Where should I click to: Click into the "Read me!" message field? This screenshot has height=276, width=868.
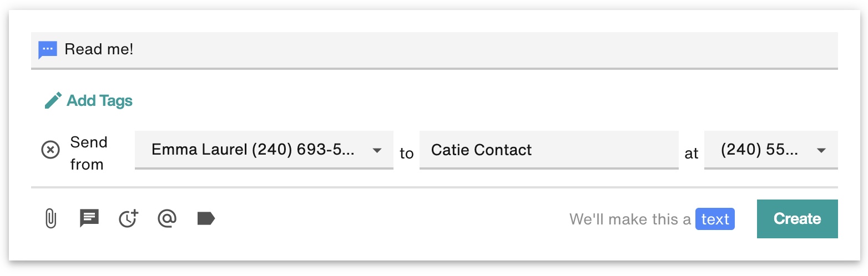(x=435, y=50)
